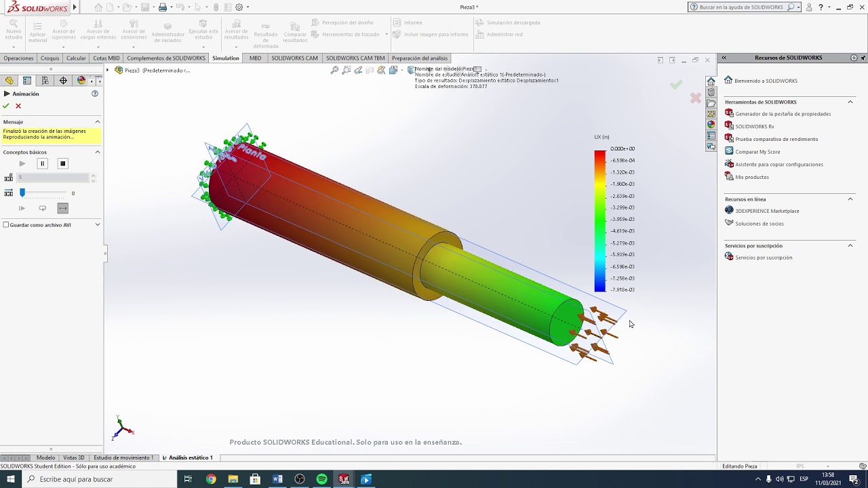Open the ConfigurationManager tab icon
Screen dimensions: 868x488
pos(45,81)
